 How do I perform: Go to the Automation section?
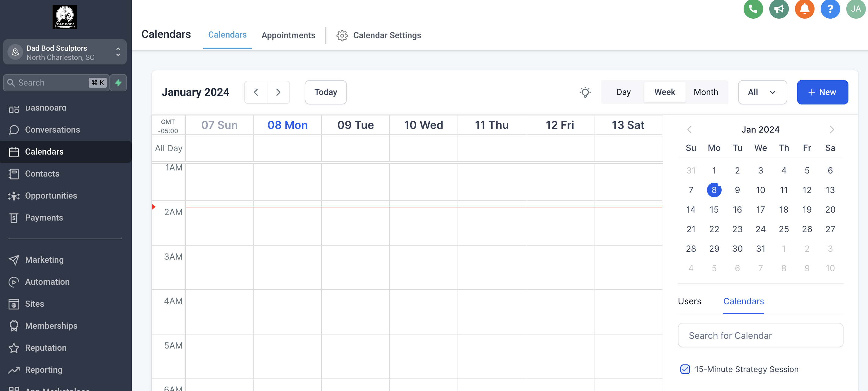[47, 282]
